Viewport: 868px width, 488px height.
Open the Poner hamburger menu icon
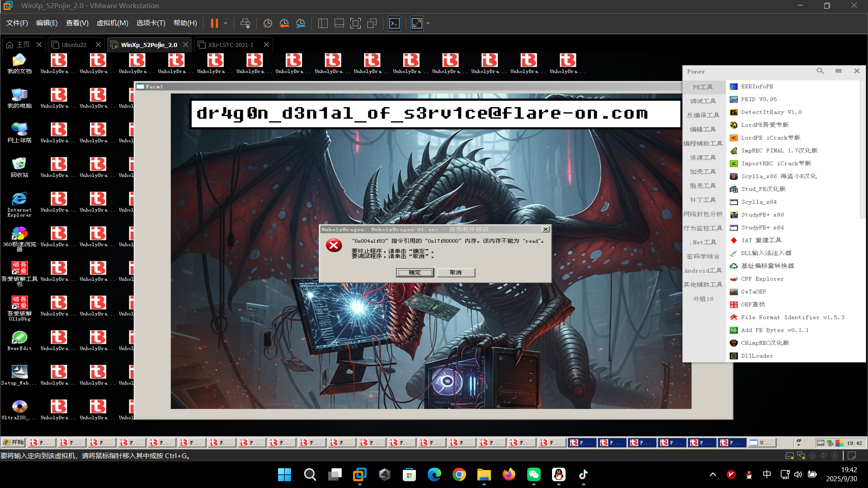(838, 71)
